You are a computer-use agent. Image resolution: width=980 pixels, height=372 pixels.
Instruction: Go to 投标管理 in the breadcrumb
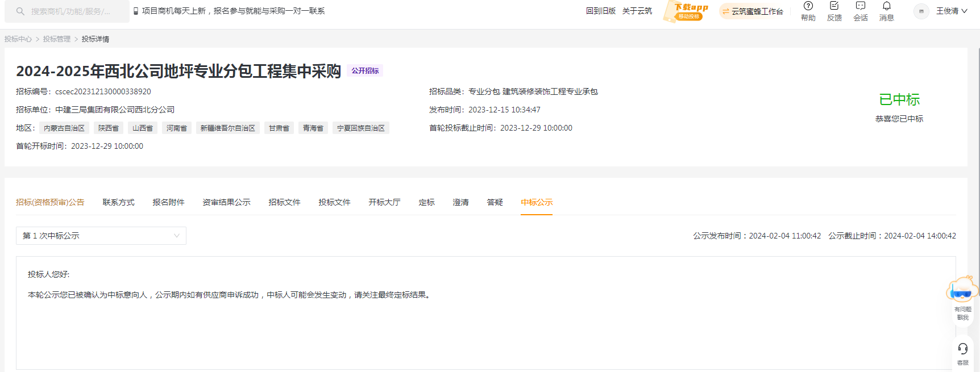pos(57,39)
